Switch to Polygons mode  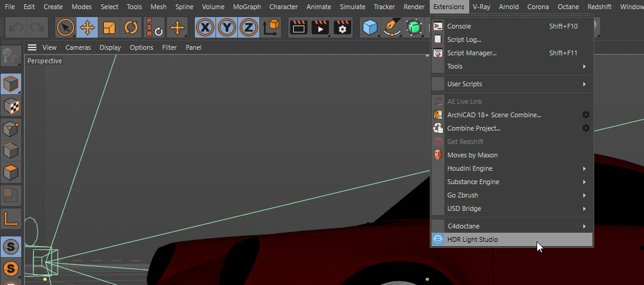pyautogui.click(x=11, y=173)
